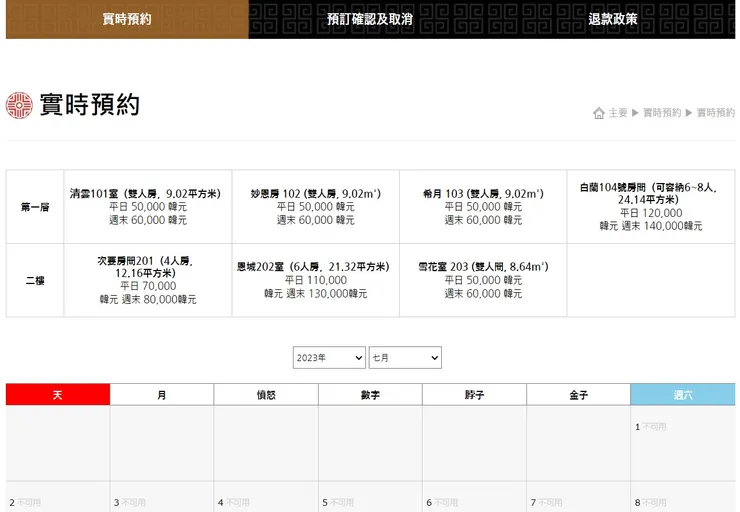This screenshot has height=512, width=740.
Task: Open the 七月 month dropdown
Action: 405,358
